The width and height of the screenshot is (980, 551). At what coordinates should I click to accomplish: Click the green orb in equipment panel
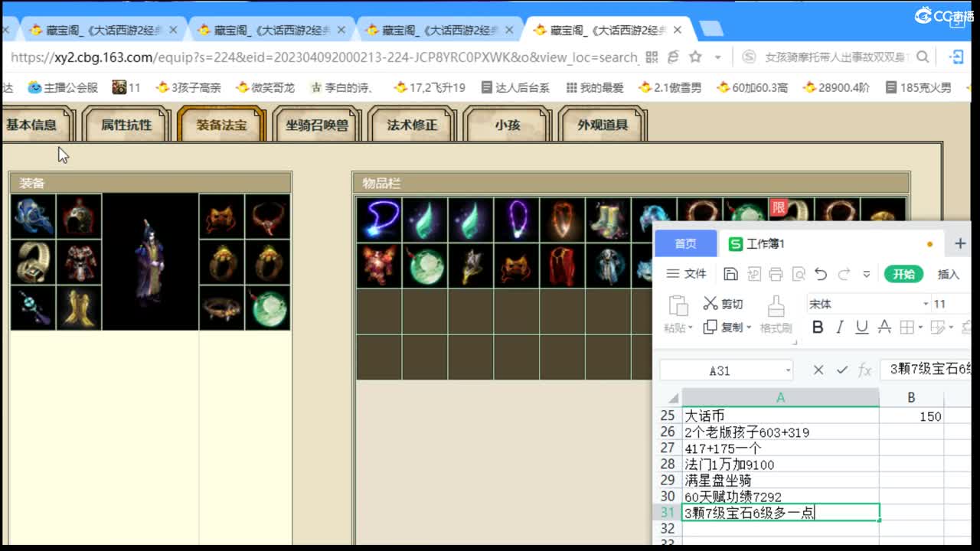pyautogui.click(x=268, y=308)
